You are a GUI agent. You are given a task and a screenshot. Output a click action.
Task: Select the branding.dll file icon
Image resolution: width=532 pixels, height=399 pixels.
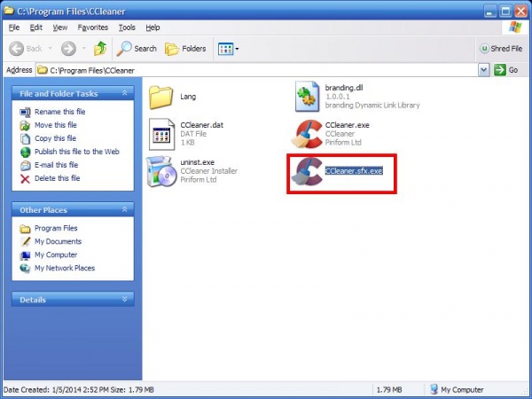[x=307, y=97]
